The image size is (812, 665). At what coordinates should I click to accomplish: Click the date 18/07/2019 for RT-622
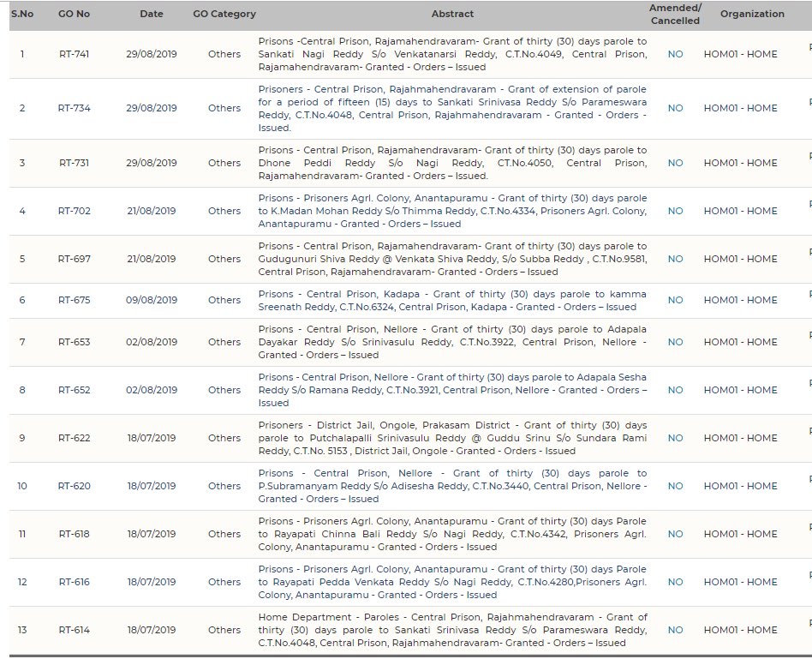click(x=152, y=438)
